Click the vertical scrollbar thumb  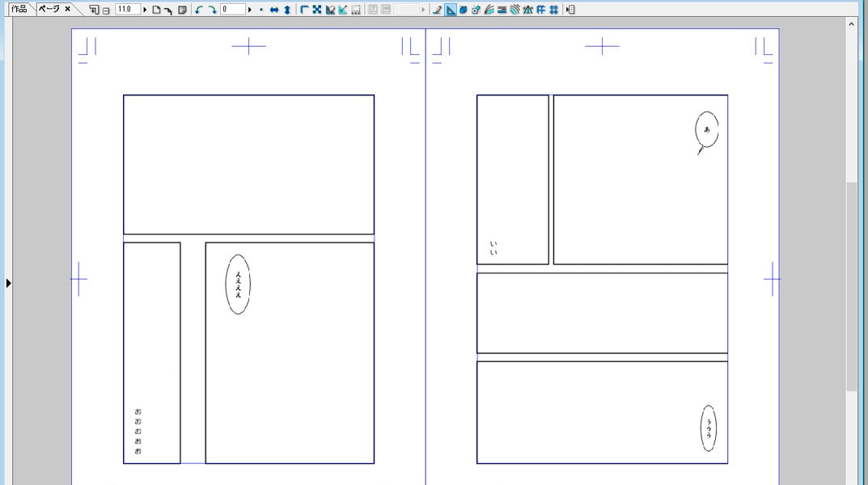click(x=851, y=287)
